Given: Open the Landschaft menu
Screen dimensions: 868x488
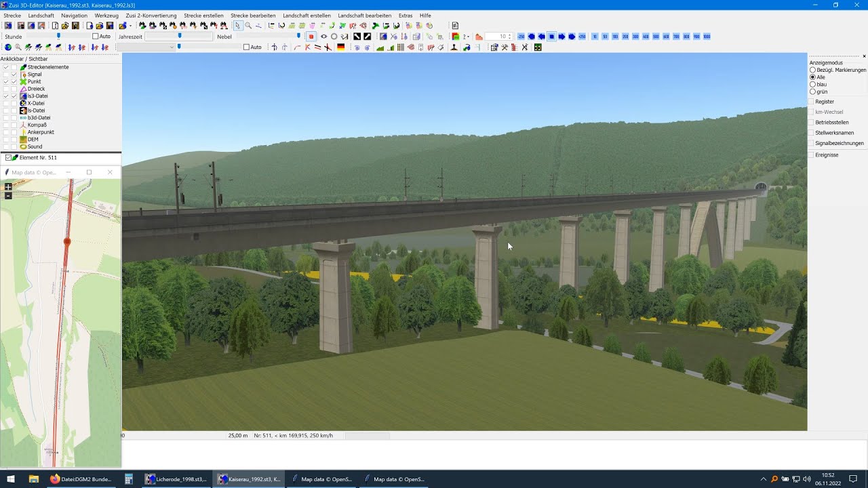Looking at the screenshot, I should point(41,15).
